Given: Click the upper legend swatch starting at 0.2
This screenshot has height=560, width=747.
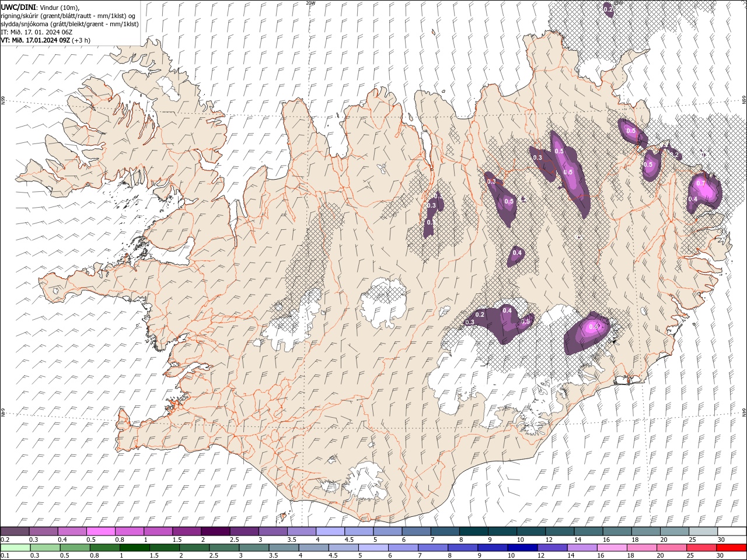Looking at the screenshot, I should tap(15, 531).
